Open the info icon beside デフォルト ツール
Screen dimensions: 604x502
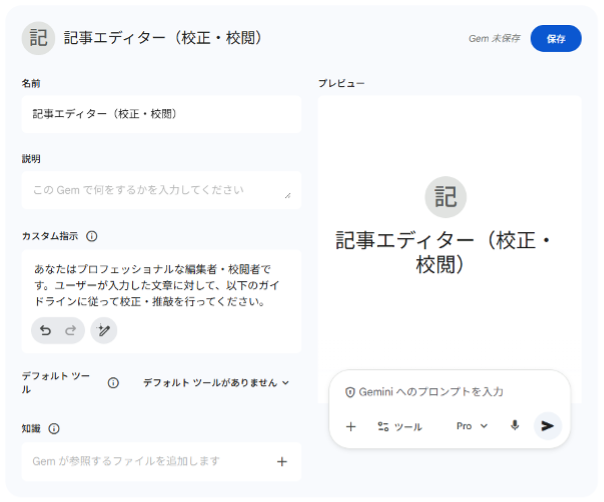[113, 382]
